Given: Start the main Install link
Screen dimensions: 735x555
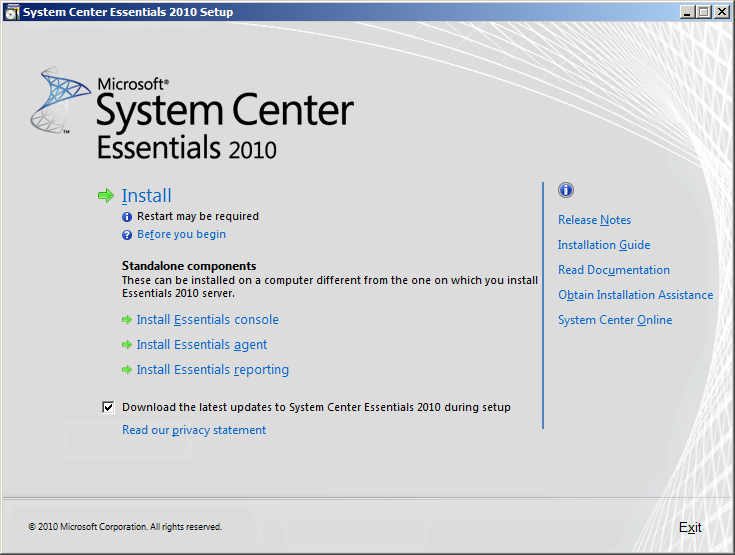Looking at the screenshot, I should tap(147, 196).
